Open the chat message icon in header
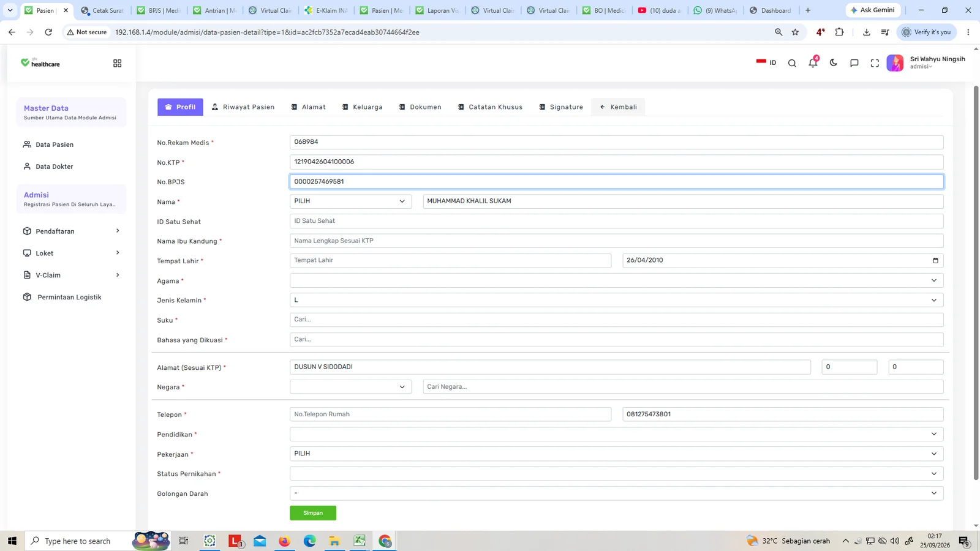 pyautogui.click(x=854, y=63)
